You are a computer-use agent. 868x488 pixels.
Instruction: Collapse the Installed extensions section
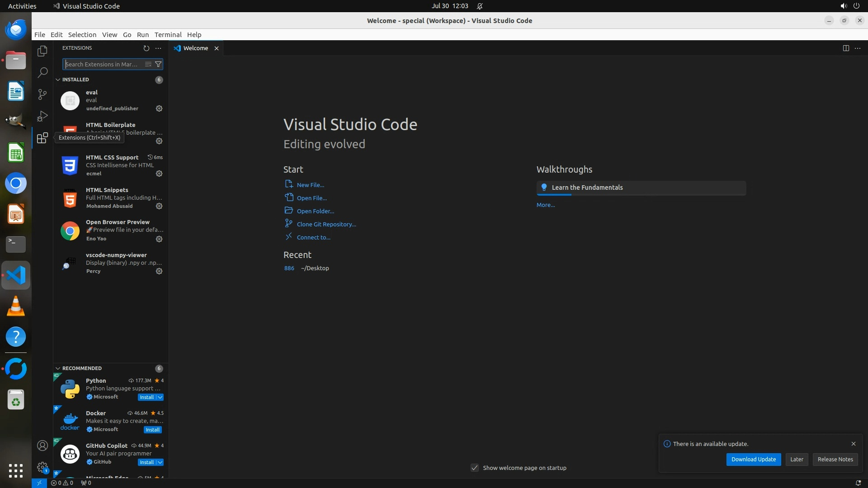[58, 80]
